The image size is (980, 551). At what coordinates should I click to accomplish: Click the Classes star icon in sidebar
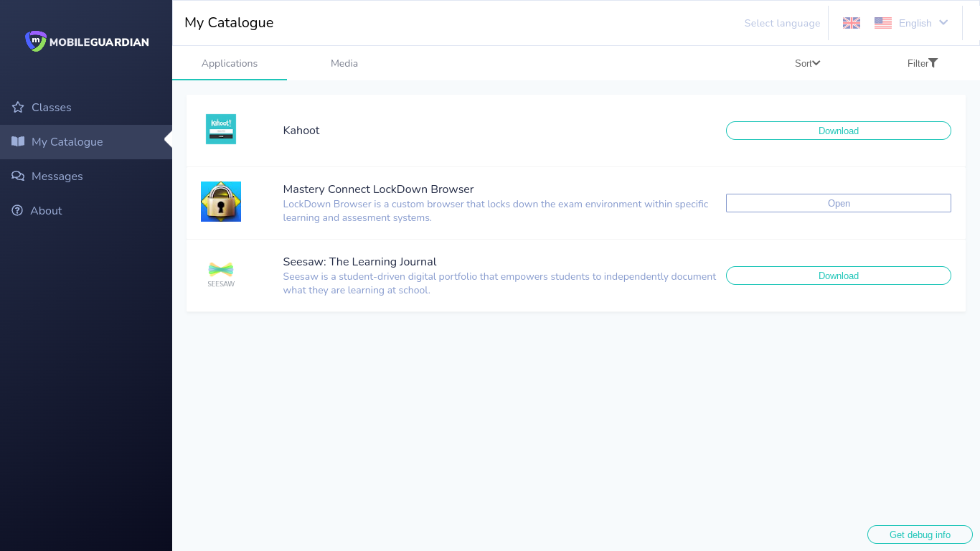(18, 108)
